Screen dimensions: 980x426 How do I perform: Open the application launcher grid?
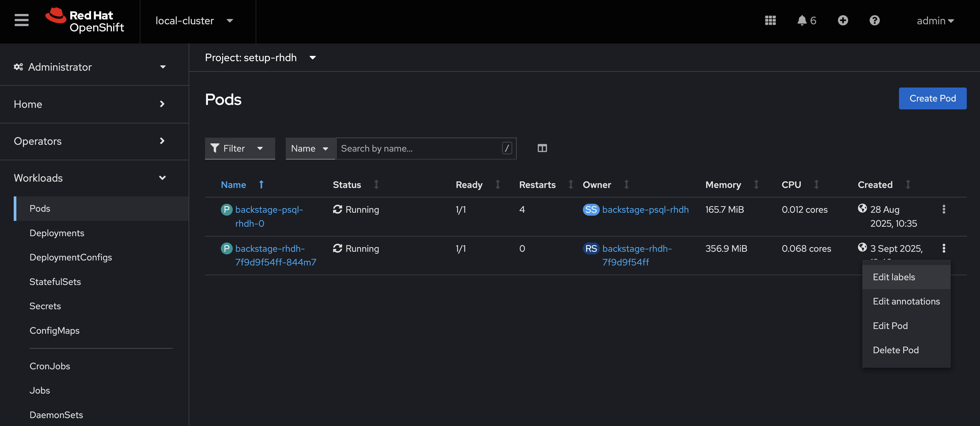pos(770,21)
